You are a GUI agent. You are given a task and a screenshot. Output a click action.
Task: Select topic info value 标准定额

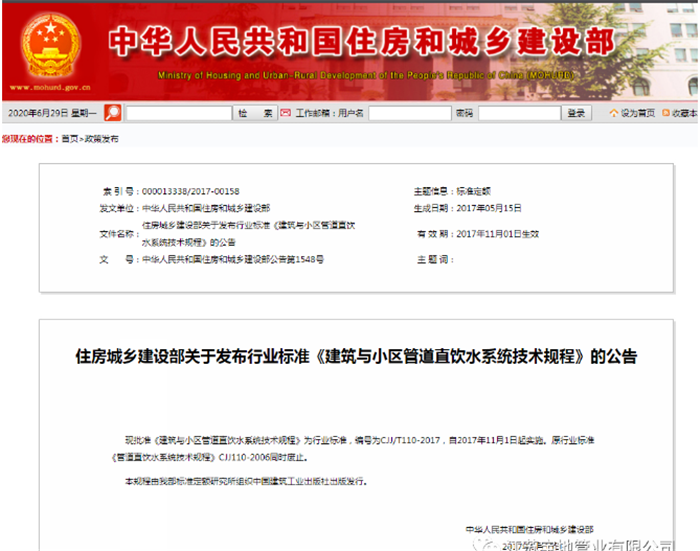pos(473,192)
